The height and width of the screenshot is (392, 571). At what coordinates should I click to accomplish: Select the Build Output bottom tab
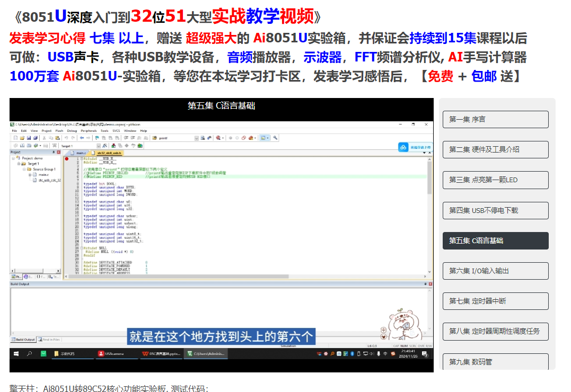click(23, 340)
